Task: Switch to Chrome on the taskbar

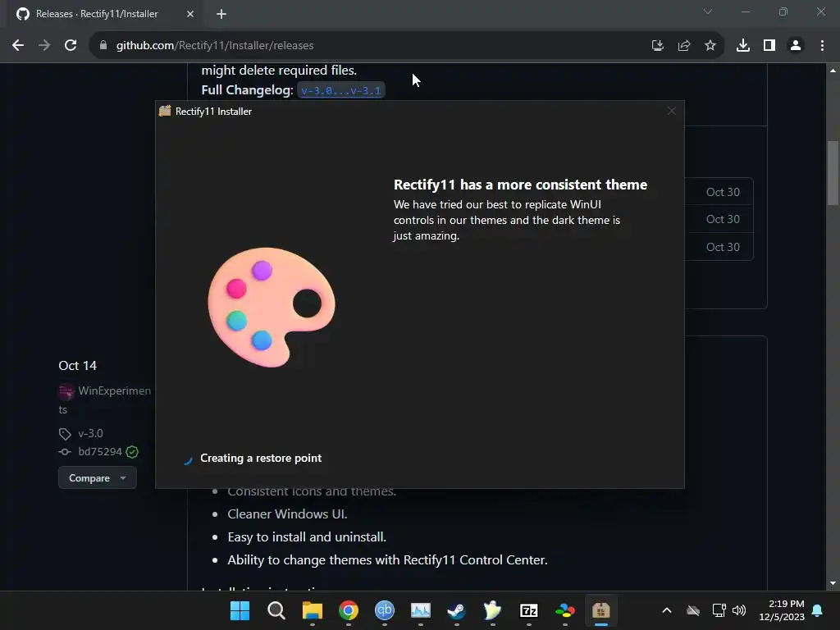Action: [348, 610]
